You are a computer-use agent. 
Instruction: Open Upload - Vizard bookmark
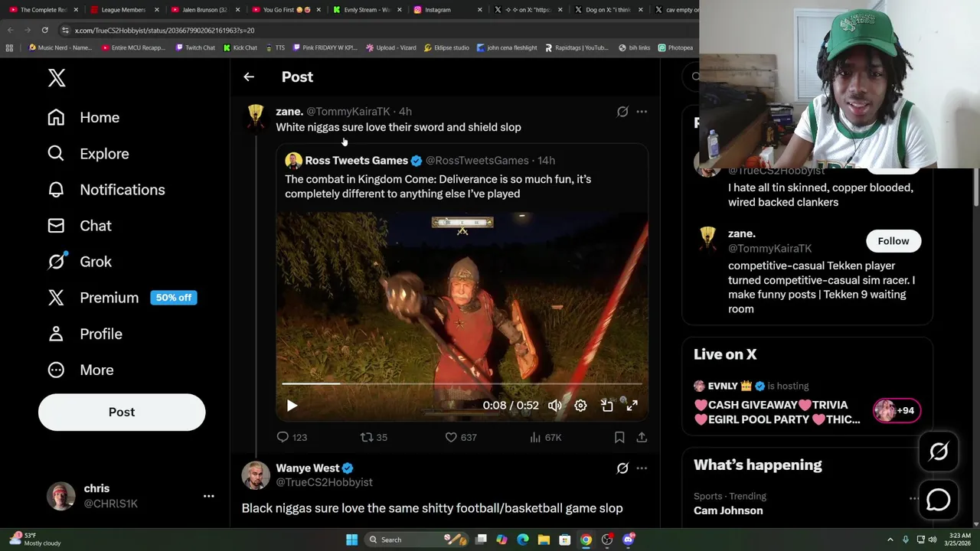coord(390,47)
